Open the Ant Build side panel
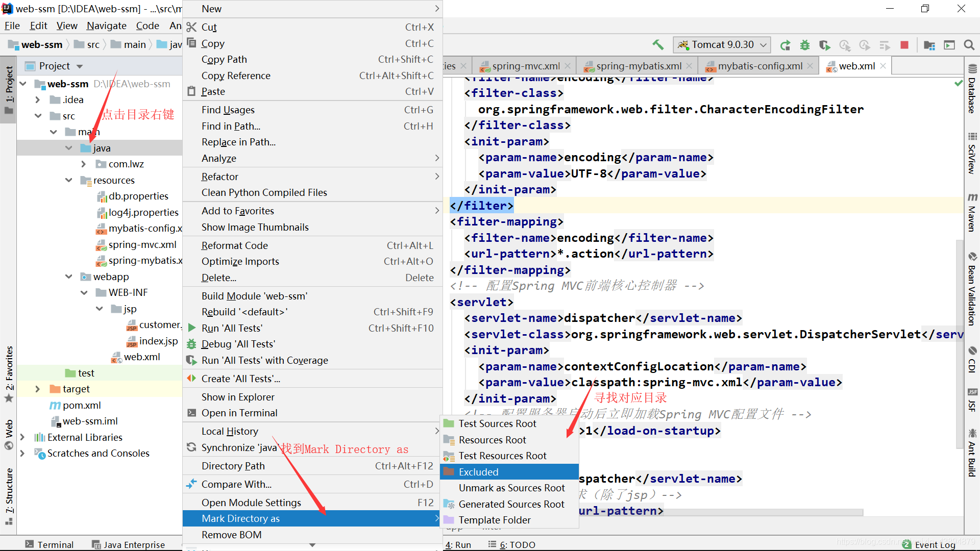Screen dimensions: 980x551 (972, 453)
